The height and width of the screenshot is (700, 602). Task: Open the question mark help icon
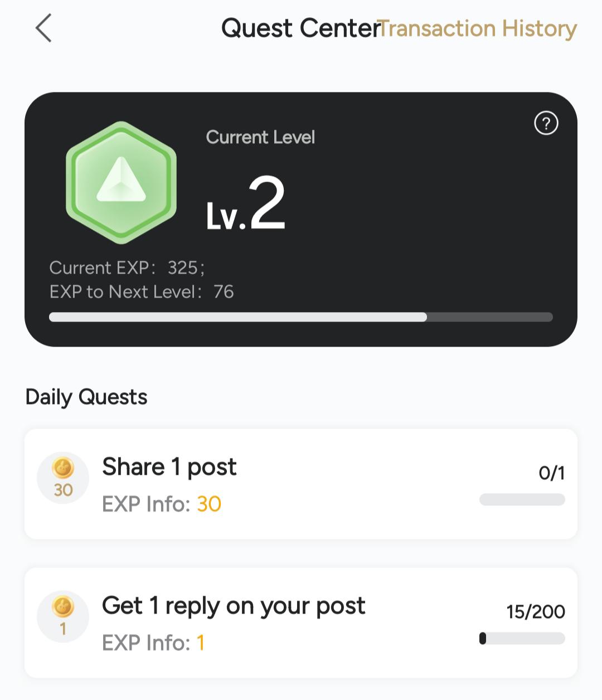click(546, 123)
